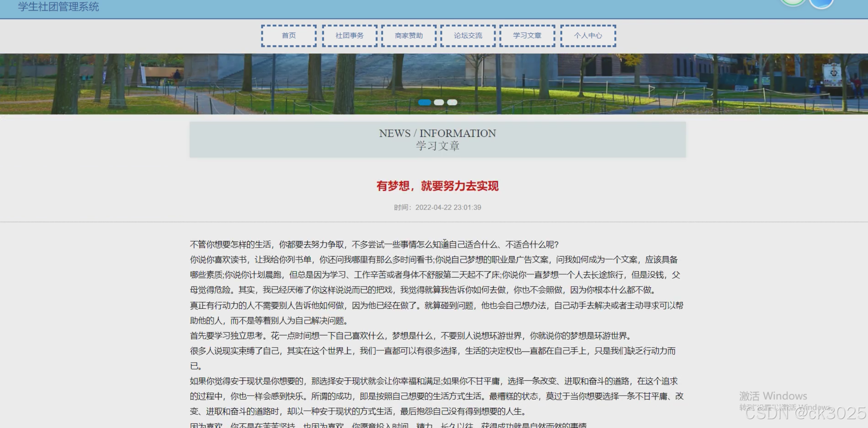Click the paragraph beginning 首先要学习独立思考

click(411, 336)
